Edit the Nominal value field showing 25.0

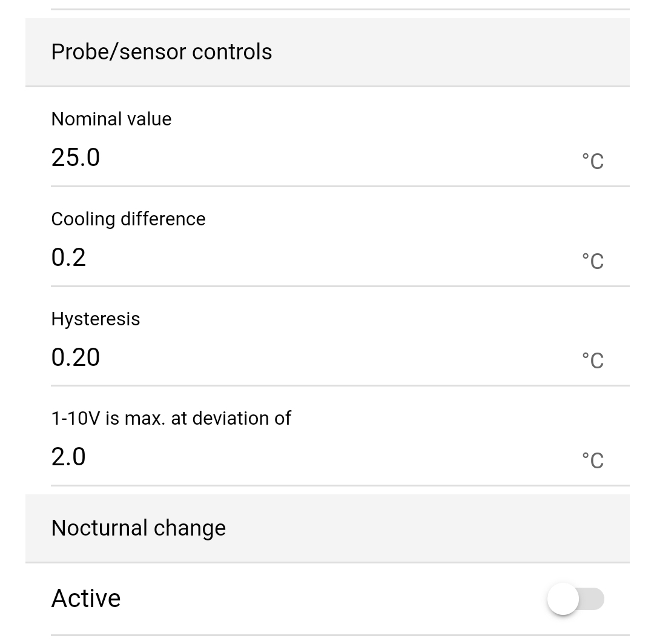[x=76, y=158]
